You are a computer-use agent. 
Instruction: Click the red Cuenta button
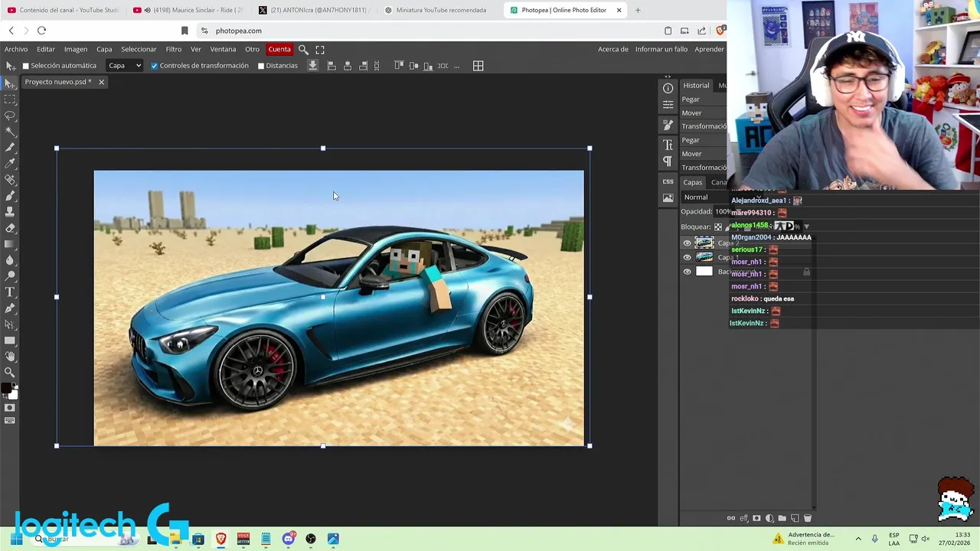[x=279, y=49]
